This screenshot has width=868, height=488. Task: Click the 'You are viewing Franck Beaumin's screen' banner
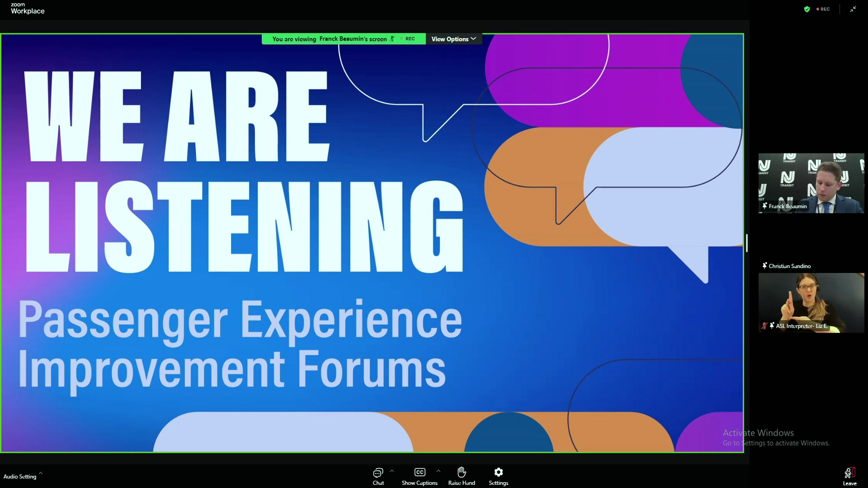[330, 39]
